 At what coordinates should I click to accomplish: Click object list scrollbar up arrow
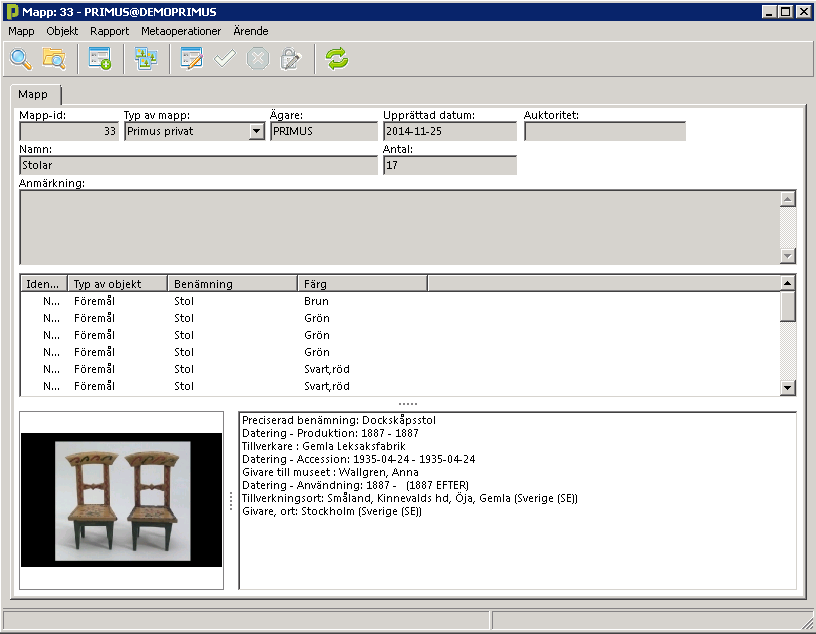[788, 284]
